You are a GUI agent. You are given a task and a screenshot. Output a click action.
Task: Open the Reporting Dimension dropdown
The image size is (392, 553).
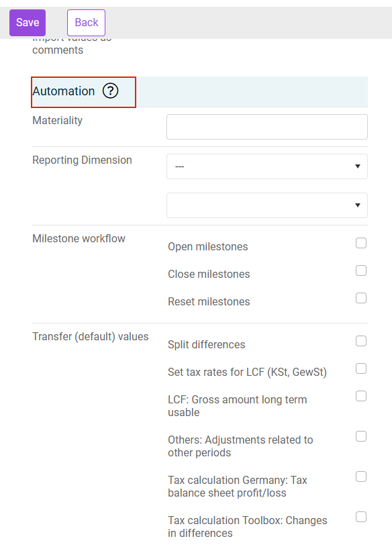coord(267,166)
